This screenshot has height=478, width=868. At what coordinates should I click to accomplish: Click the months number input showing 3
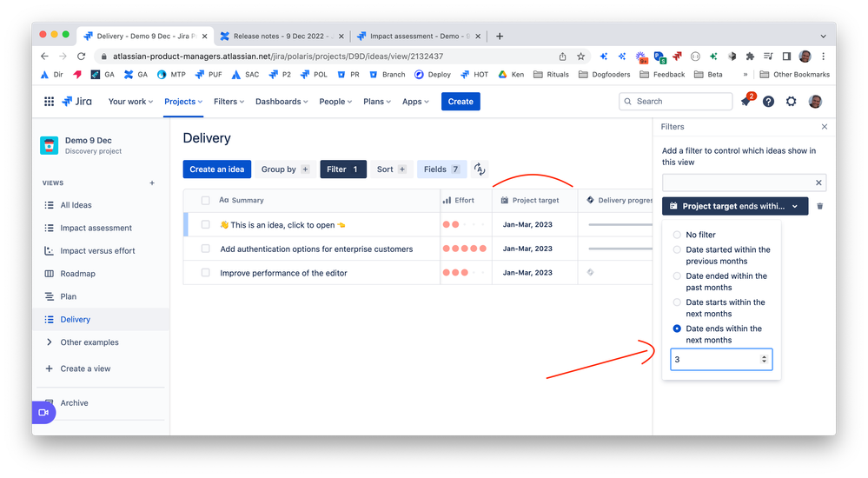(721, 360)
